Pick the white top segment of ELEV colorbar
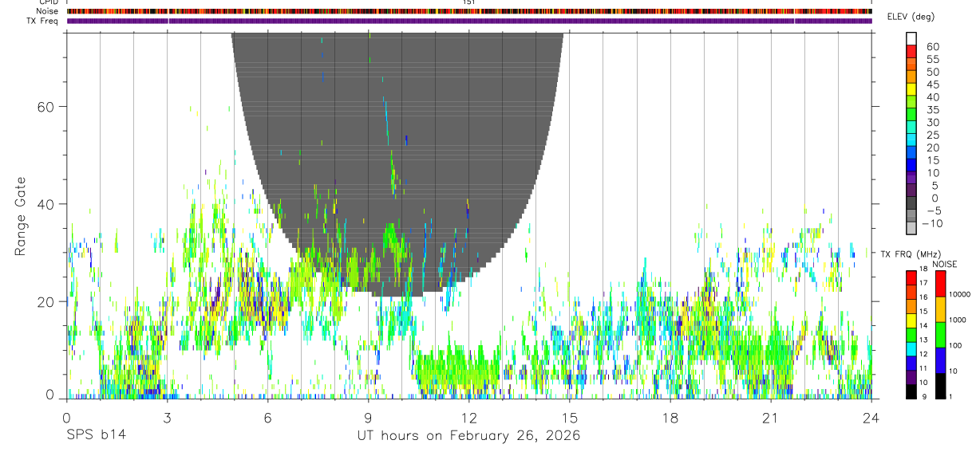The width and height of the screenshot is (980, 452). [911, 38]
